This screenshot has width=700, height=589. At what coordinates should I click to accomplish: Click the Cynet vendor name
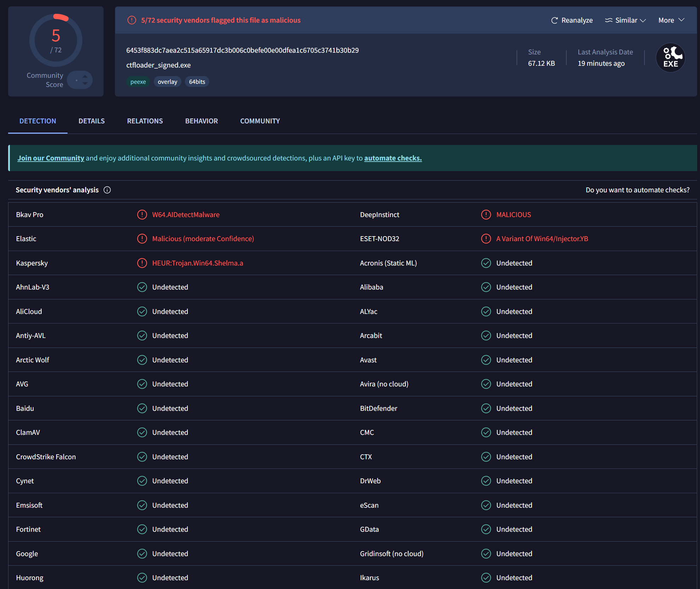[x=25, y=481]
